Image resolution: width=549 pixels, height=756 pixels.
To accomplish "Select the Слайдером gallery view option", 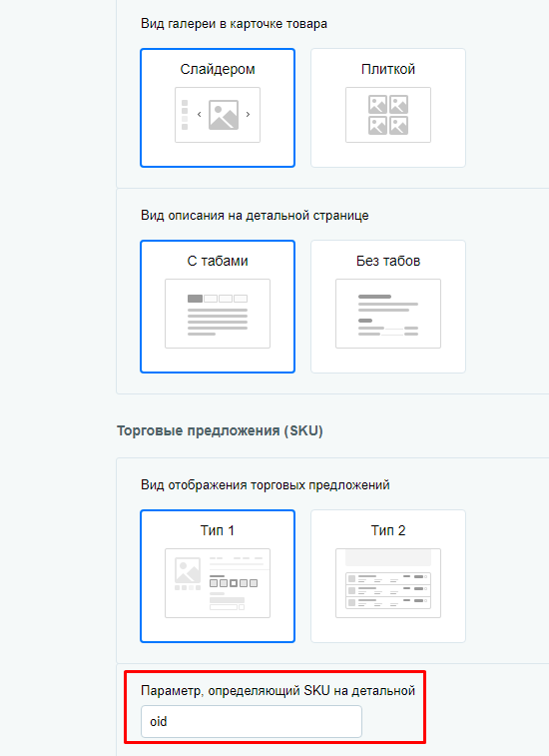I will pyautogui.click(x=218, y=108).
